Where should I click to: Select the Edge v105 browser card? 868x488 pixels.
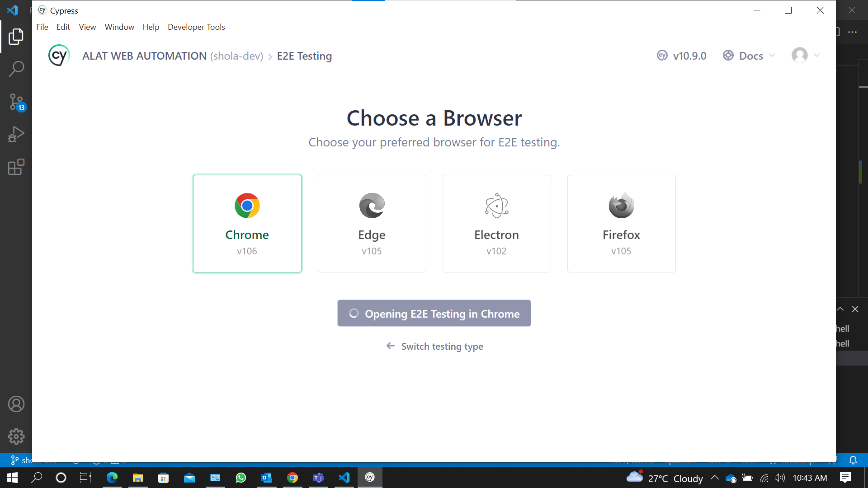pyautogui.click(x=372, y=223)
